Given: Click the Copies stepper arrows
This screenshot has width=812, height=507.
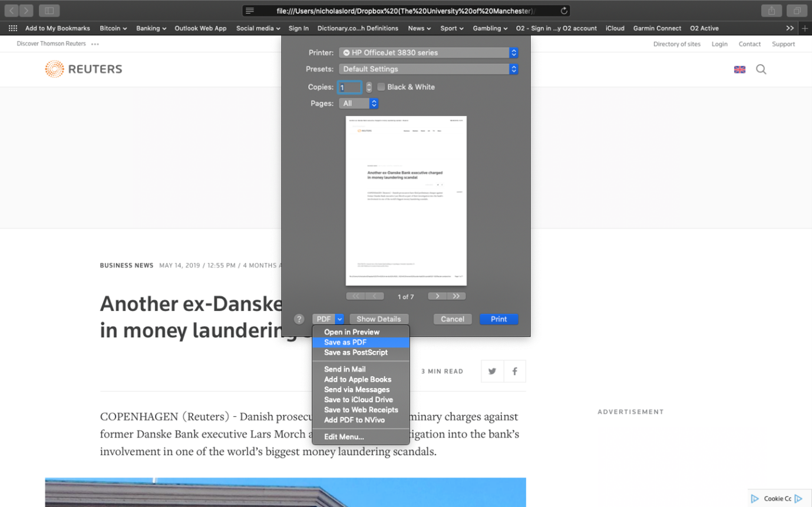Looking at the screenshot, I should click(x=369, y=87).
